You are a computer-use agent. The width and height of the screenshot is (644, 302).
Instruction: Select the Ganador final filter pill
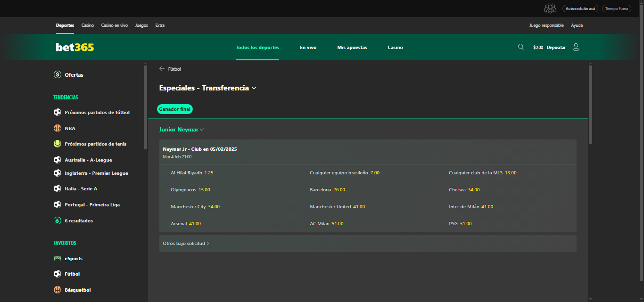[175, 109]
